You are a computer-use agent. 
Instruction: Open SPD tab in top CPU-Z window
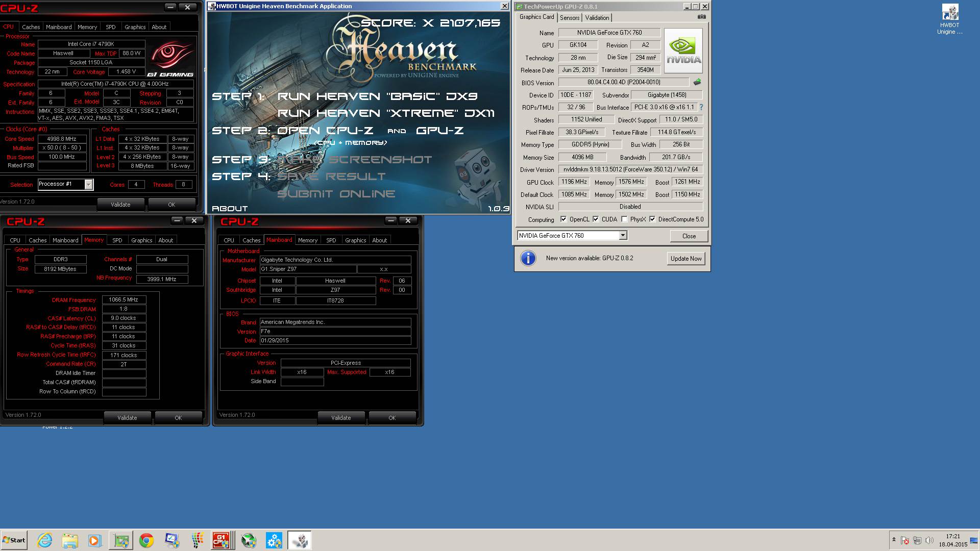point(111,27)
